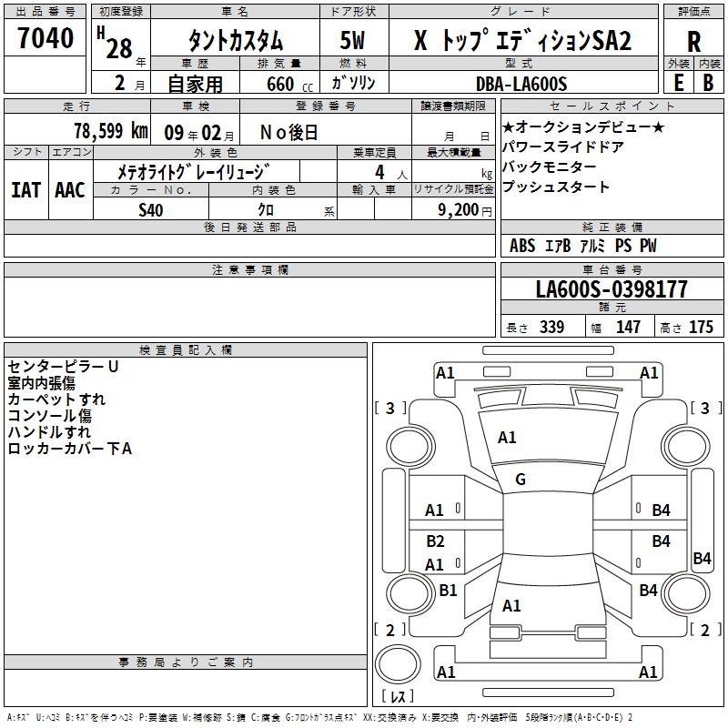Click the G mark on the windshield
The image size is (728, 728).
click(520, 480)
